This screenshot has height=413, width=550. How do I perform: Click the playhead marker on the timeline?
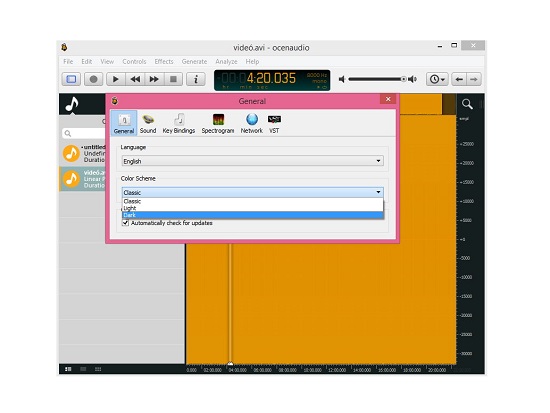pos(230,364)
